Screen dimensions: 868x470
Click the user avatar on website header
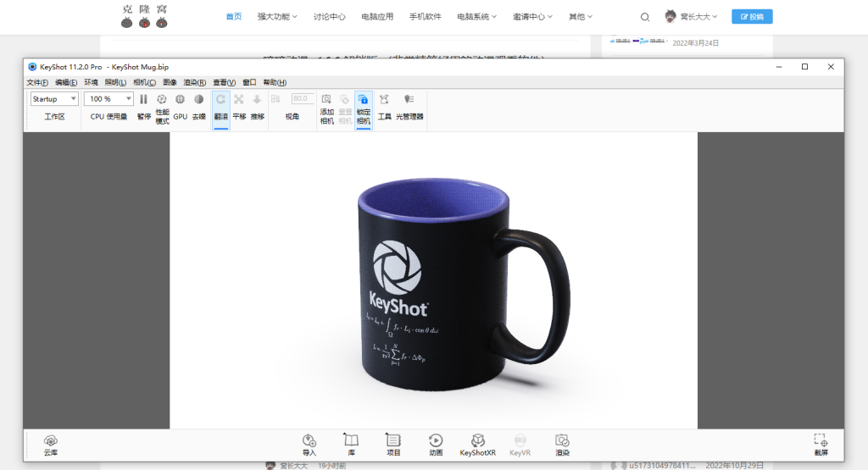point(670,17)
